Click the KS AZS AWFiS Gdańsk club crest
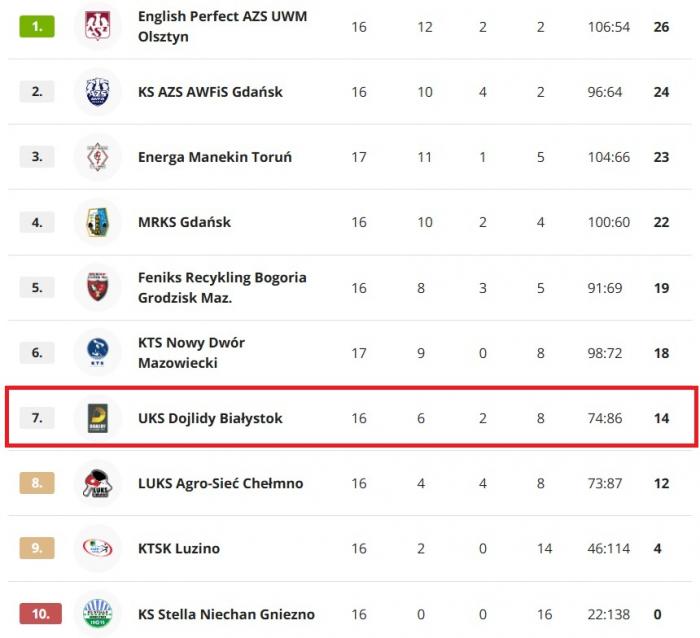Viewport: 700px width, 638px height. click(97, 92)
